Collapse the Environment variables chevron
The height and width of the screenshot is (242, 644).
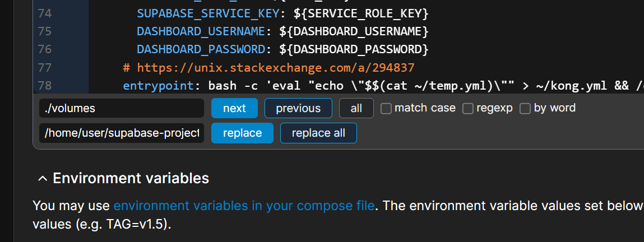(42, 179)
